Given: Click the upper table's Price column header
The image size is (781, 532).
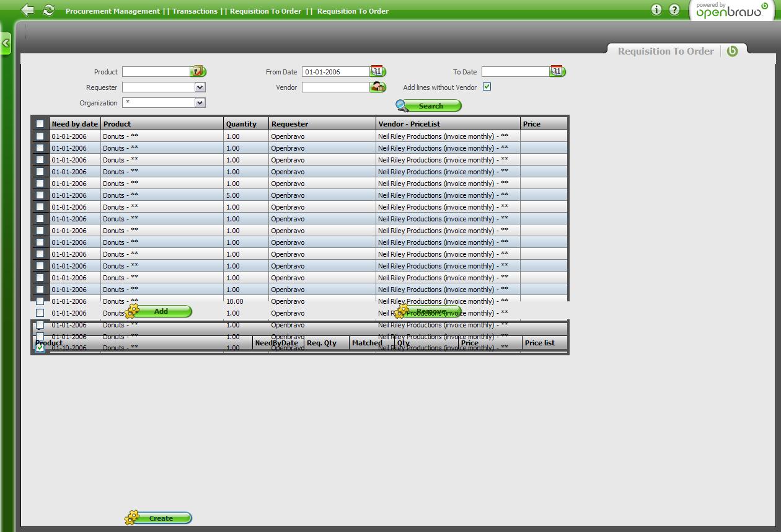Looking at the screenshot, I should point(544,124).
